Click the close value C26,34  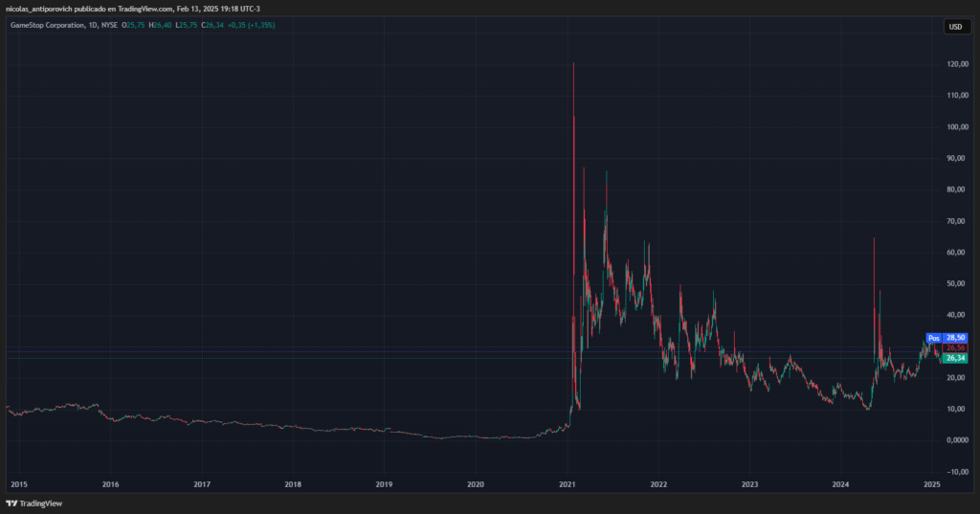coord(212,25)
